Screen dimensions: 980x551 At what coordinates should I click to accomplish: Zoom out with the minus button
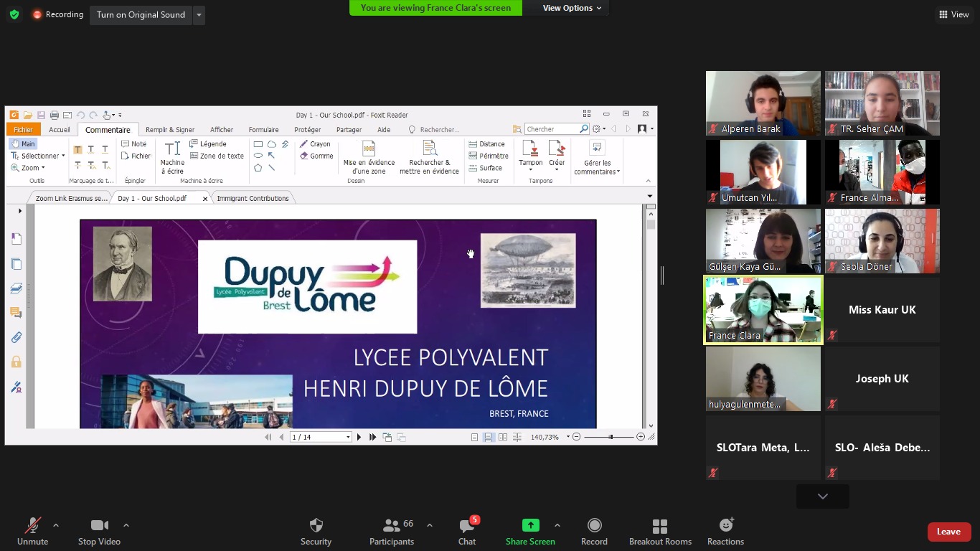tap(576, 437)
